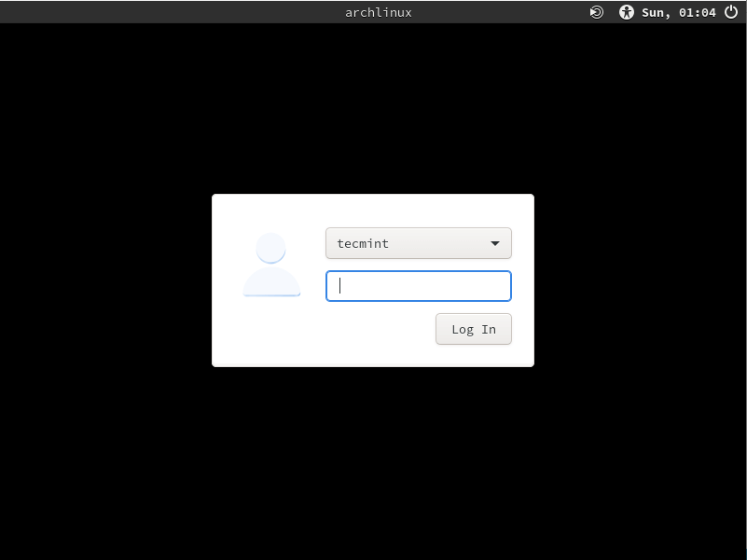Click the chevron arrow next to tecmint
Screen dimensions: 747x560
click(495, 243)
